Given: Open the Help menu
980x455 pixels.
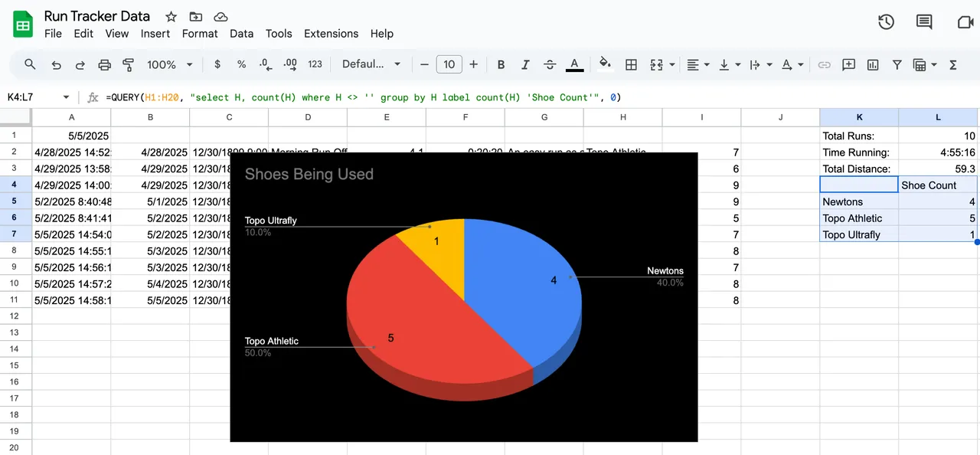Looking at the screenshot, I should pyautogui.click(x=381, y=34).
